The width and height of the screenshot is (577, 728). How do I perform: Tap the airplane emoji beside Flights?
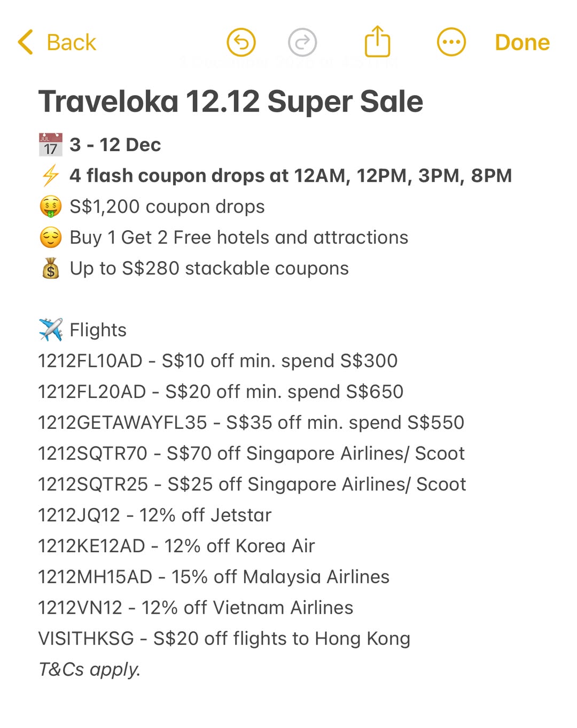click(x=50, y=329)
